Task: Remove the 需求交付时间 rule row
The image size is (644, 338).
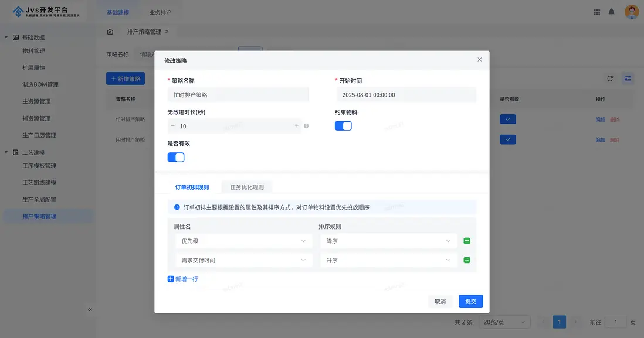Action: (466, 260)
